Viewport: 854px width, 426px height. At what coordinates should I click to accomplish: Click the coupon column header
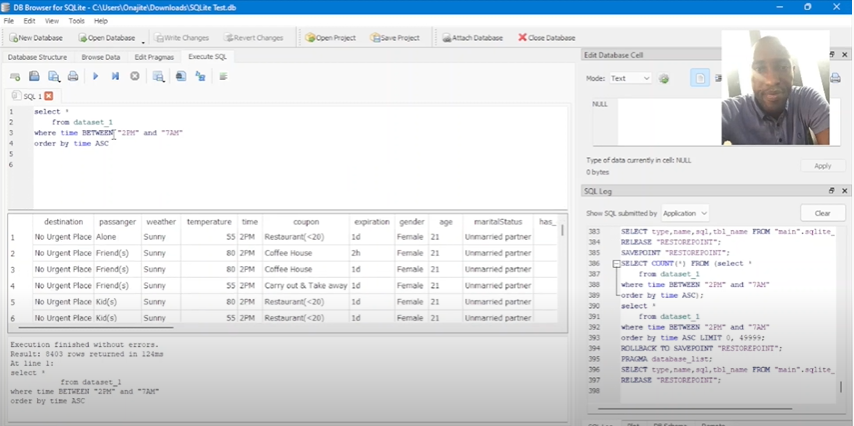pyautogui.click(x=306, y=222)
